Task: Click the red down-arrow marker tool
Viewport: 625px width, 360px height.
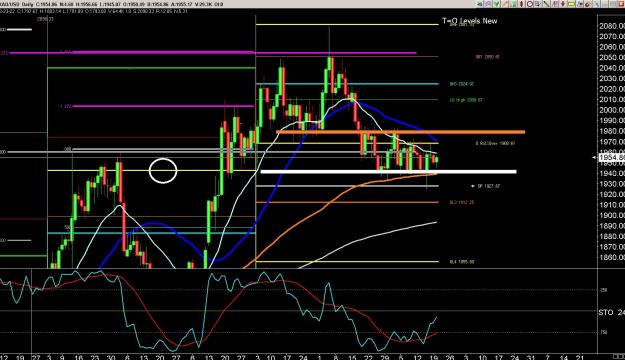Action: point(563,4)
